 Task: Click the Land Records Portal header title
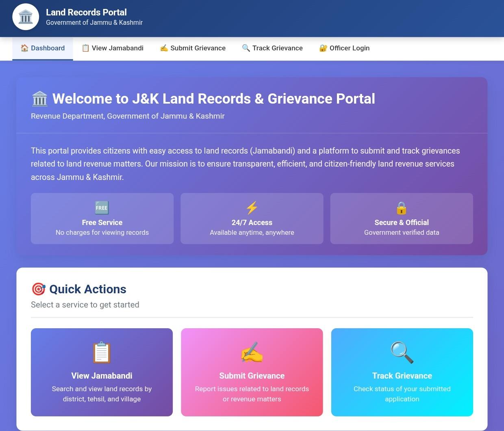86,12
